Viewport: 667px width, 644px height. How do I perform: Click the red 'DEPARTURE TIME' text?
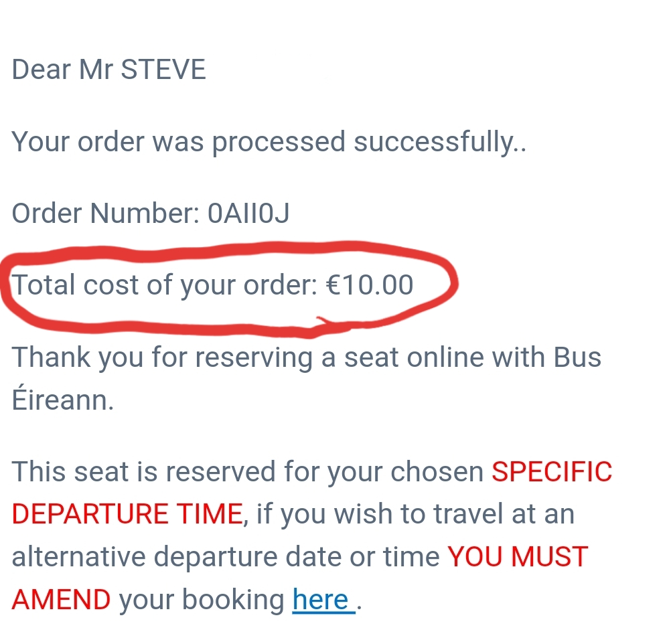[x=127, y=514]
